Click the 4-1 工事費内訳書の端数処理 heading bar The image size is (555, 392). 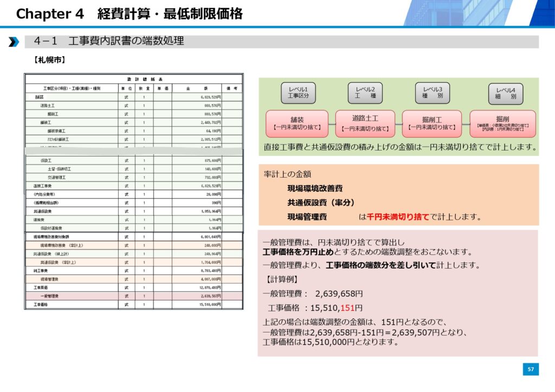click(x=282, y=42)
